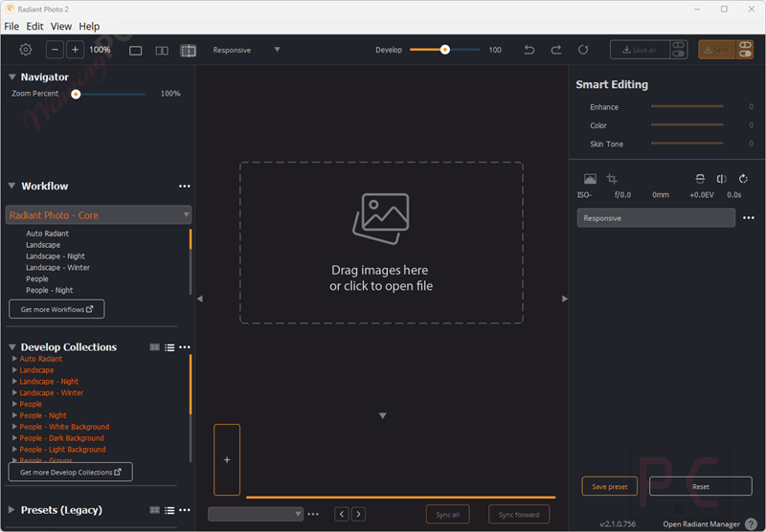Click the Skin Tone slider
This screenshot has width=766, height=532.
click(687, 144)
